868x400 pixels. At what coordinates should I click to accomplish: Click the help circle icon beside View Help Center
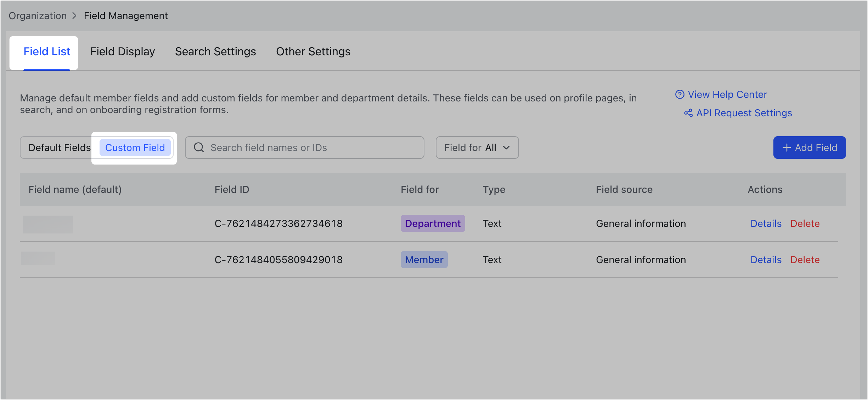pos(680,94)
